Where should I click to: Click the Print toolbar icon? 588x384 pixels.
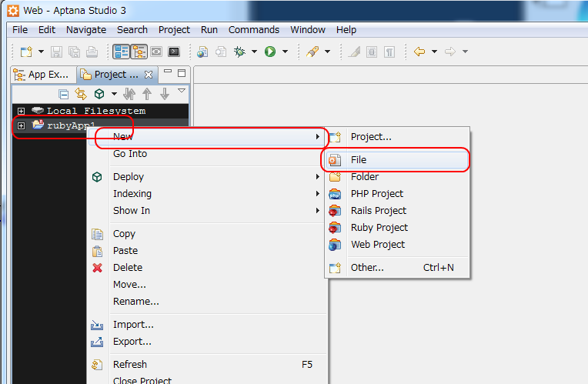(x=92, y=52)
